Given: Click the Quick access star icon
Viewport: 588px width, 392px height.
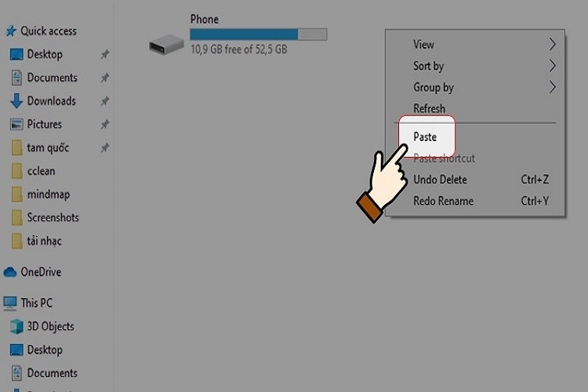Looking at the screenshot, I should coord(11,31).
